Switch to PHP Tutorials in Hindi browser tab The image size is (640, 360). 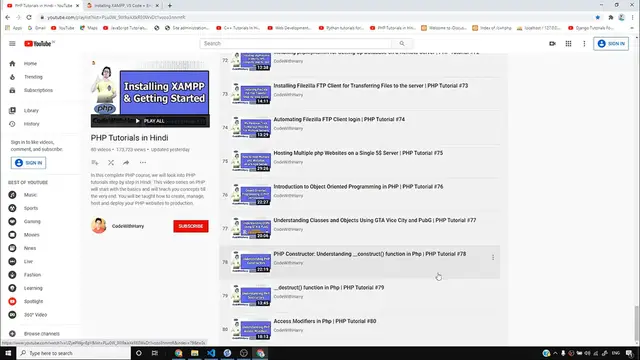point(43,6)
